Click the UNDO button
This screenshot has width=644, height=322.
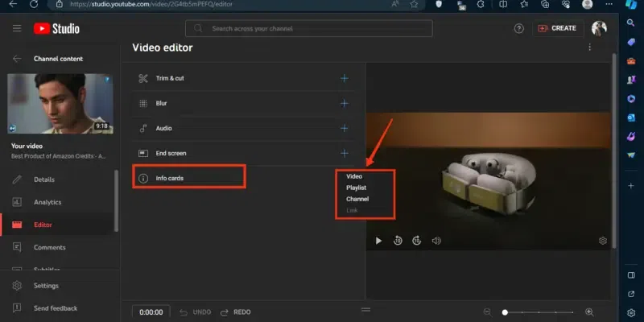tap(196, 312)
